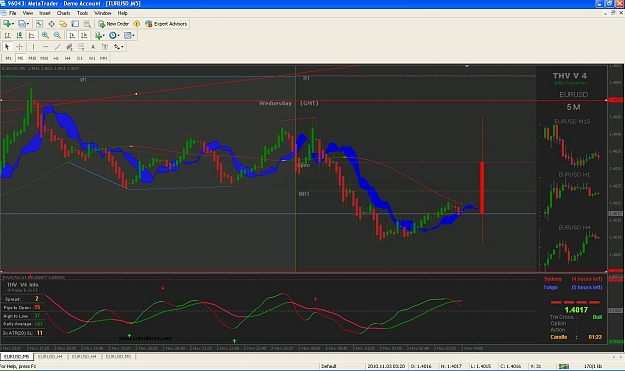625x371 pixels.
Task: Switch chart to H4 timeframe button
Action: [x=68, y=58]
